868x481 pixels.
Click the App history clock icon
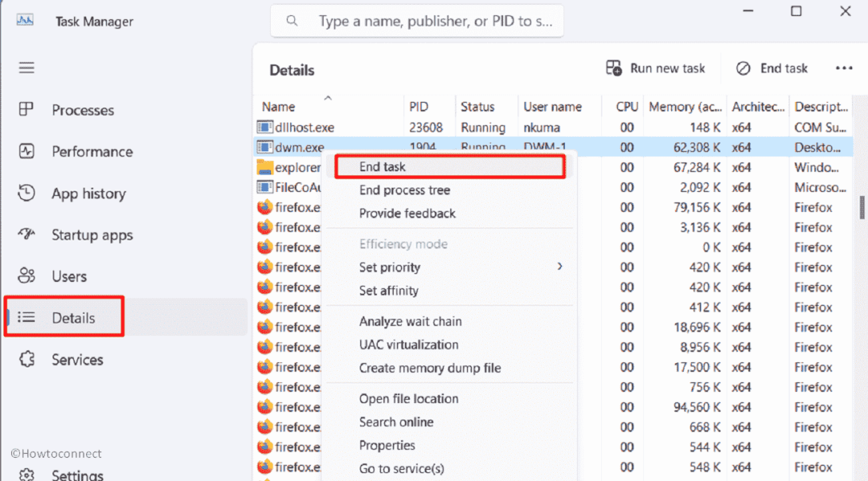pyautogui.click(x=26, y=193)
